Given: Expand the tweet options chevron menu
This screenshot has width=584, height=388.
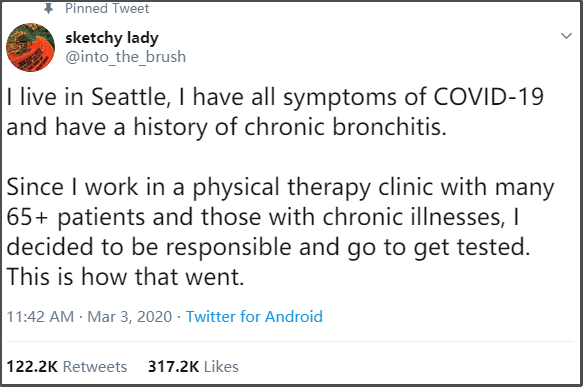Looking at the screenshot, I should coord(566,36).
